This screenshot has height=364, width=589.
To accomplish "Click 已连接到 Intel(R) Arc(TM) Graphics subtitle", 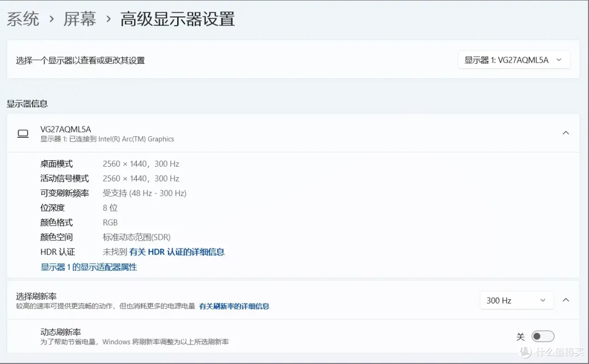I will 122,139.
